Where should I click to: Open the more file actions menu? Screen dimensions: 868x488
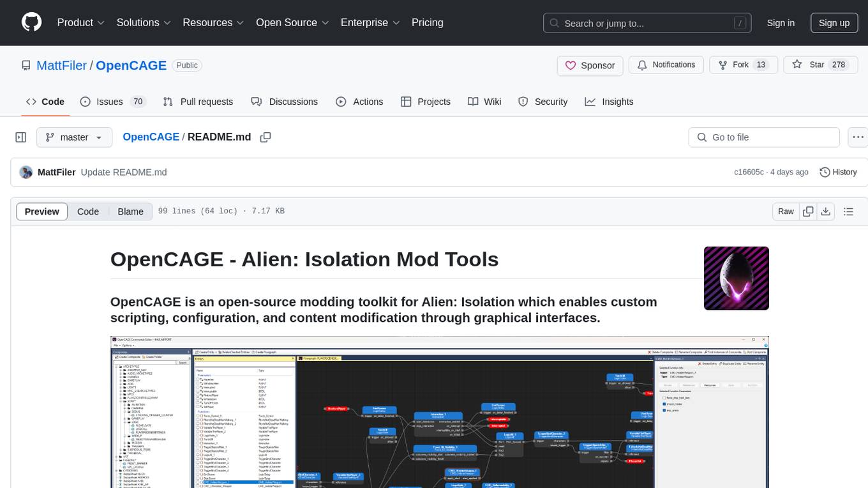(858, 137)
